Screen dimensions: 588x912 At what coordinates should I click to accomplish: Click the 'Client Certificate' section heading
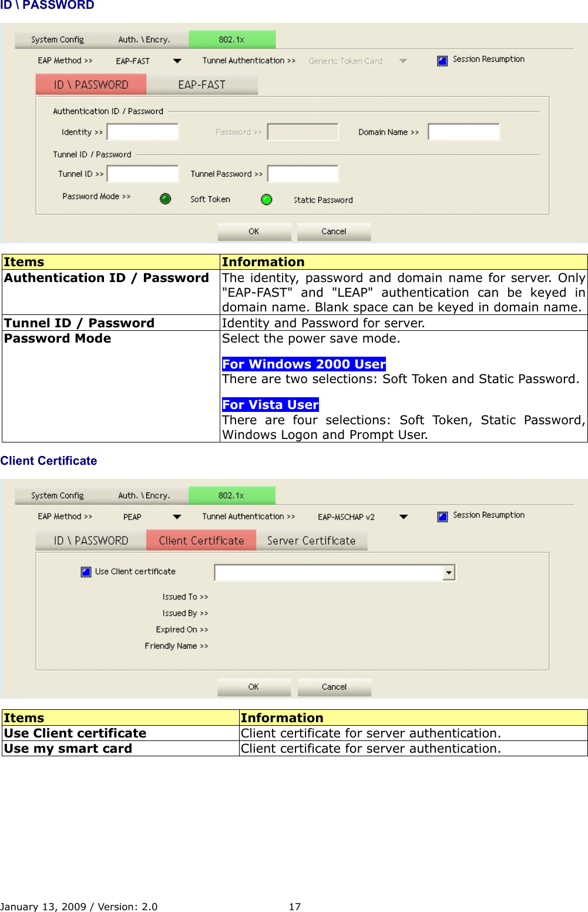click(49, 461)
